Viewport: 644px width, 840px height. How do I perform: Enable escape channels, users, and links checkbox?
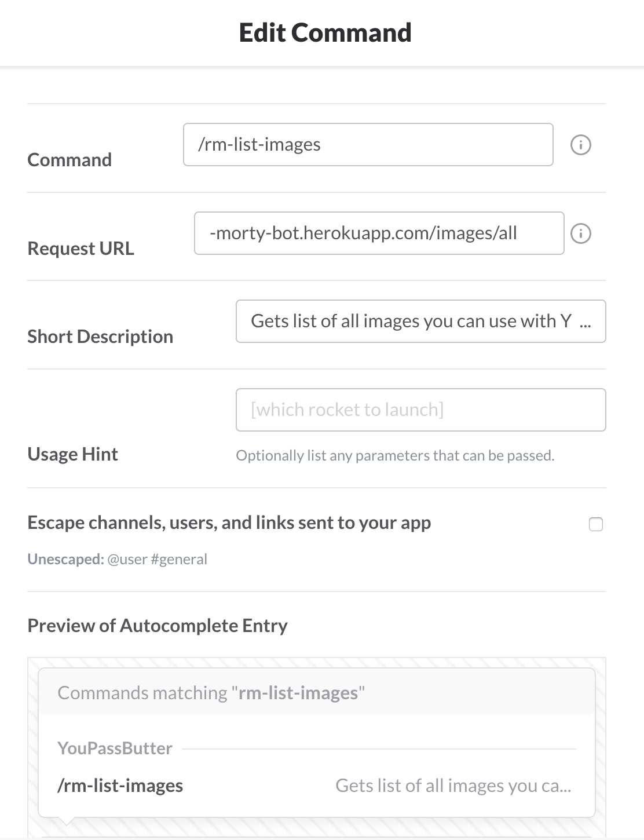coord(596,524)
